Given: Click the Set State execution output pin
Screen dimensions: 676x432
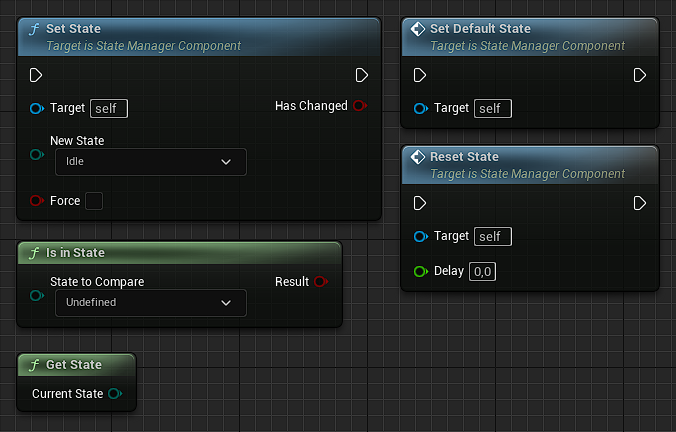Looking at the screenshot, I should [x=362, y=75].
